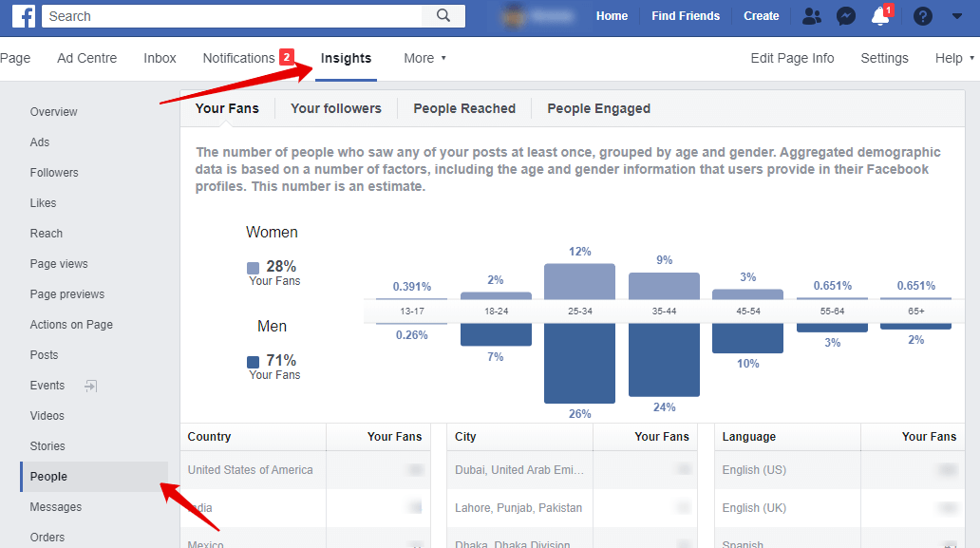Open Orders in sidebar

47,538
